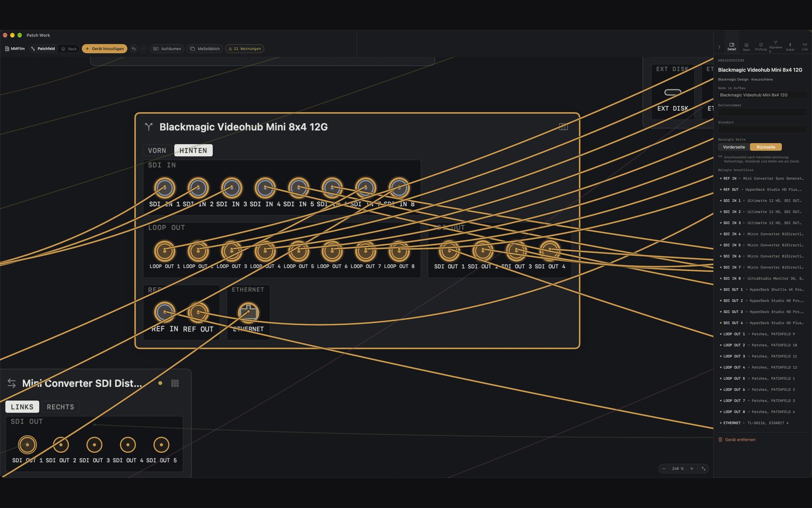Image resolution: width=812 pixels, height=508 pixels.
Task: Select the LOOP OUT 1 PATCHFELD 9 row
Action: [x=762, y=334]
